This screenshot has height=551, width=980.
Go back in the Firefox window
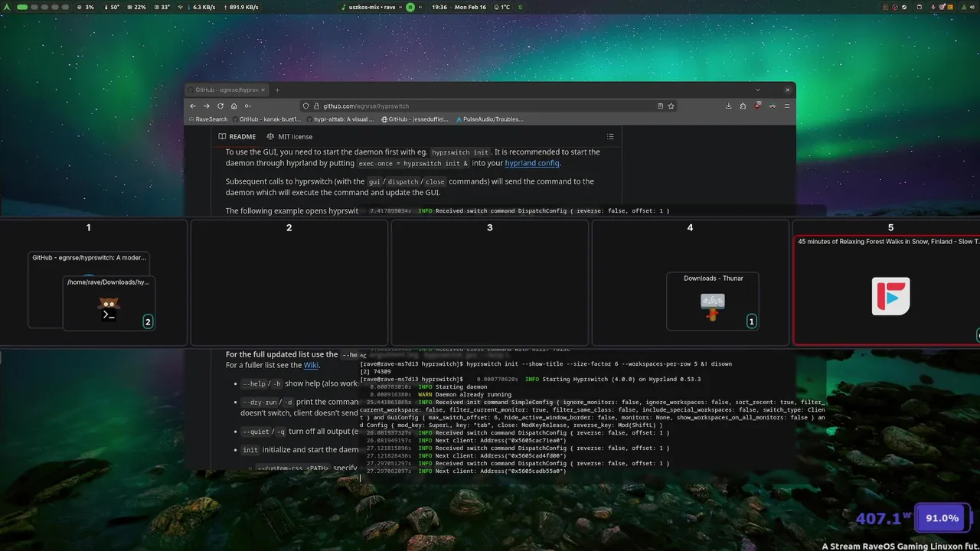pos(194,106)
